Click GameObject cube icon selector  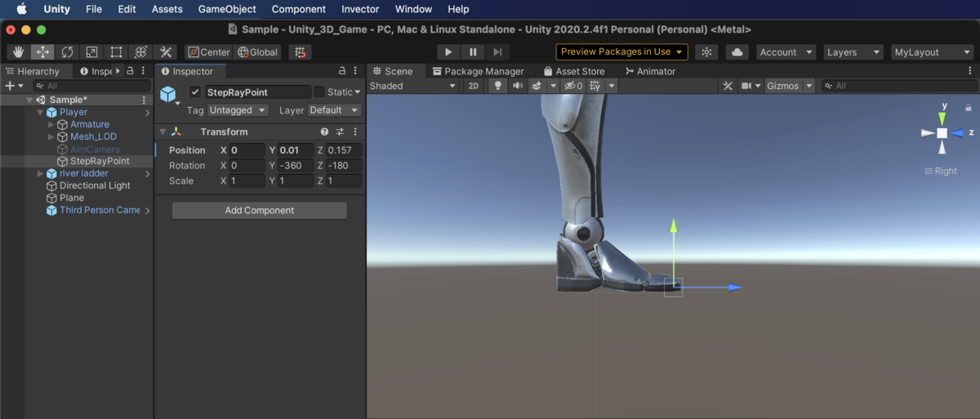pos(169,96)
